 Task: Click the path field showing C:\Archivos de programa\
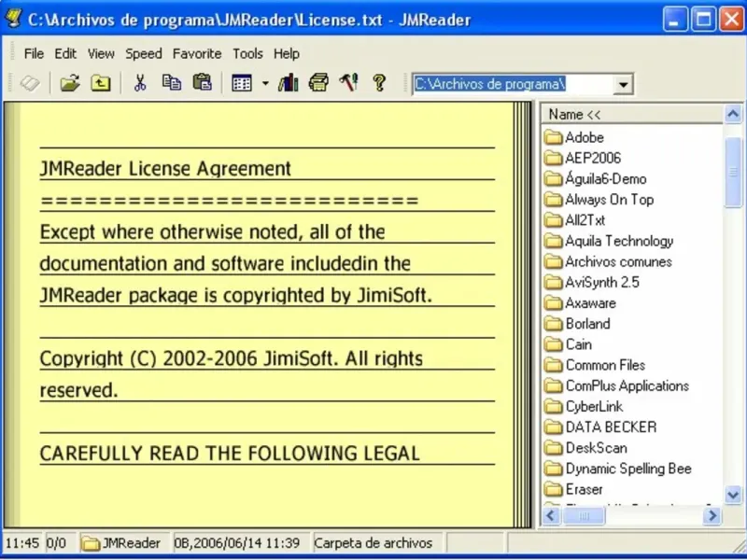click(513, 85)
